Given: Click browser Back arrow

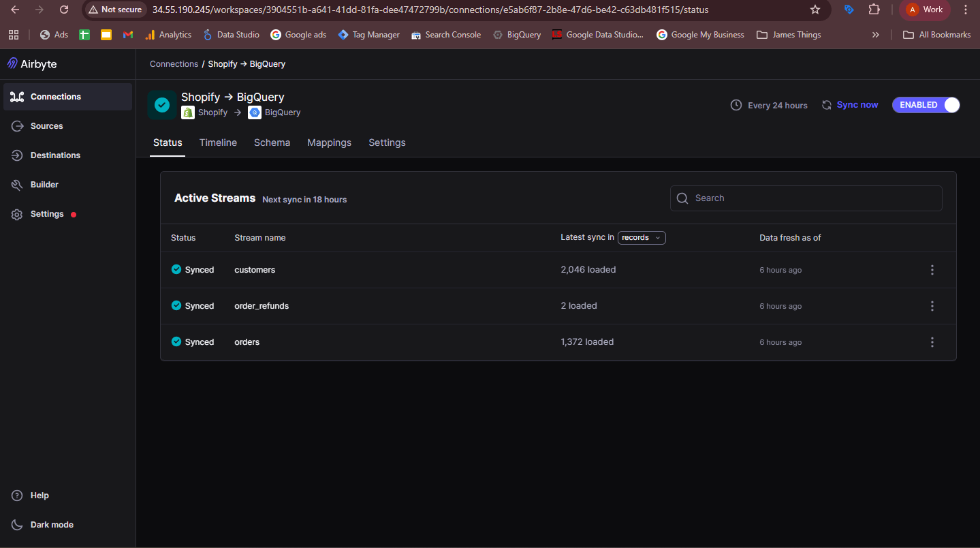Looking at the screenshot, I should tap(15, 10).
